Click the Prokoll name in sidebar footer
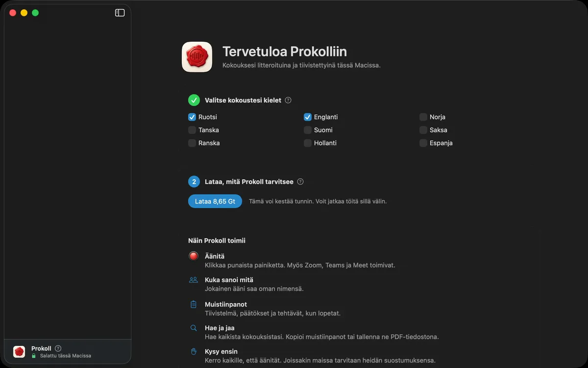The width and height of the screenshot is (588, 368). coord(41,348)
